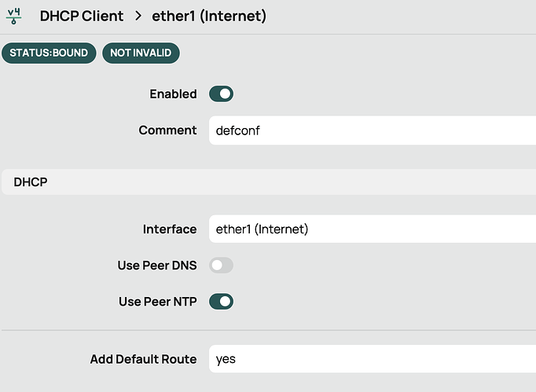Click the Enabled label text
The height and width of the screenshot is (392, 536).
pos(173,94)
